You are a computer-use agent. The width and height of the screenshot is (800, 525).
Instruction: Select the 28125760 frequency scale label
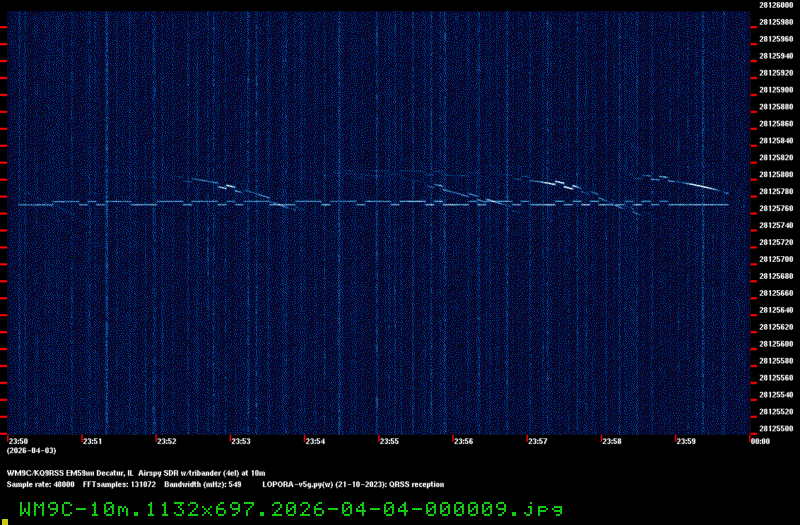tap(776, 209)
